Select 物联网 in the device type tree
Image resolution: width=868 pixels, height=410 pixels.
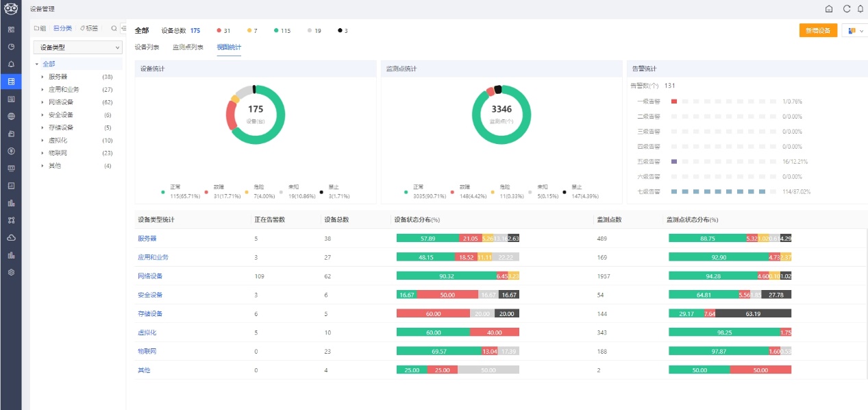(x=58, y=153)
